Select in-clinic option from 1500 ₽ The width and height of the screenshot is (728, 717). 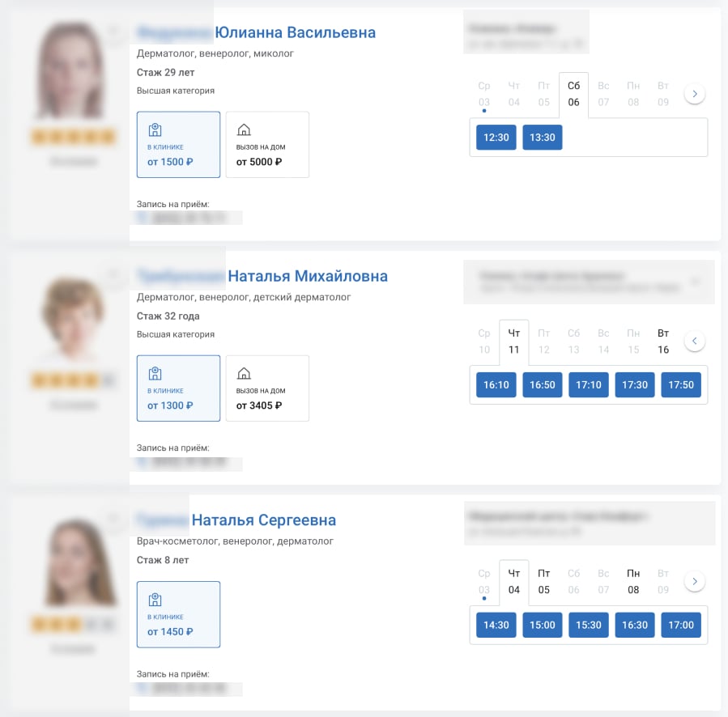178,146
